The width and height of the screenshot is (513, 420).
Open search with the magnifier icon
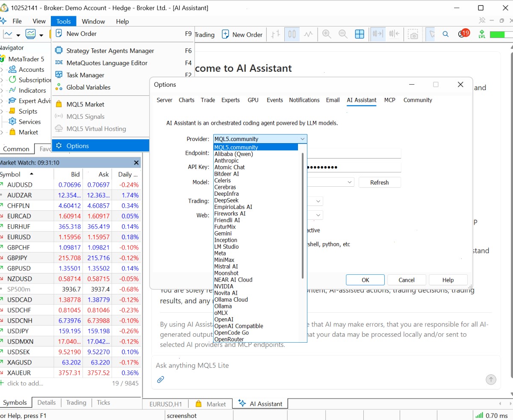(x=445, y=35)
